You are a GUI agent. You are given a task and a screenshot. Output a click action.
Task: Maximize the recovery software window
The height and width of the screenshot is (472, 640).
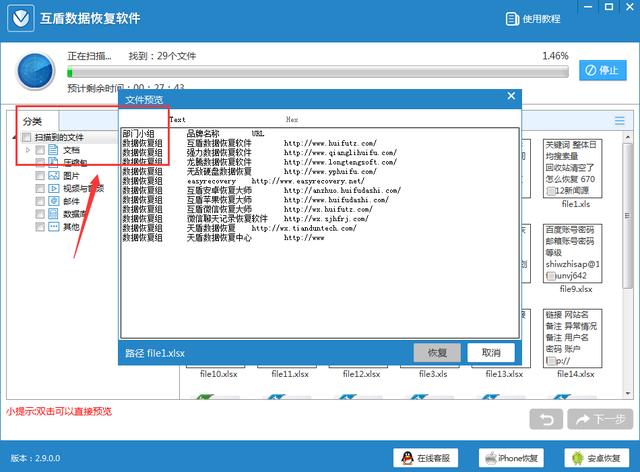609,7
